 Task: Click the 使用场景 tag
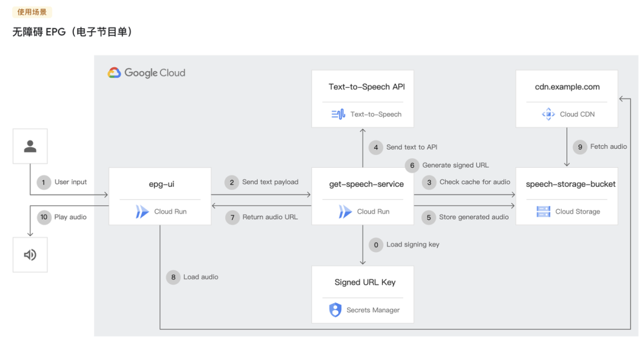[32, 12]
